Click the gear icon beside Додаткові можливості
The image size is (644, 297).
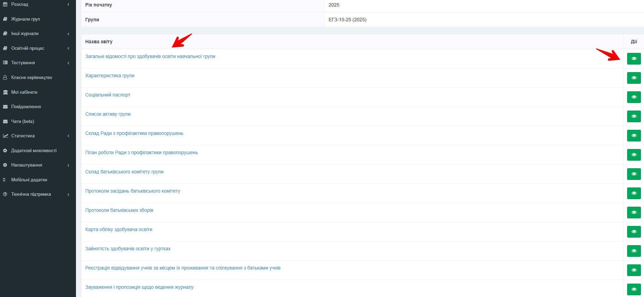(x=5, y=151)
